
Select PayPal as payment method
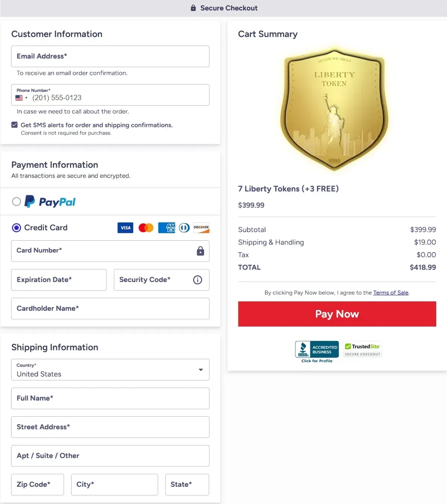pos(16,202)
